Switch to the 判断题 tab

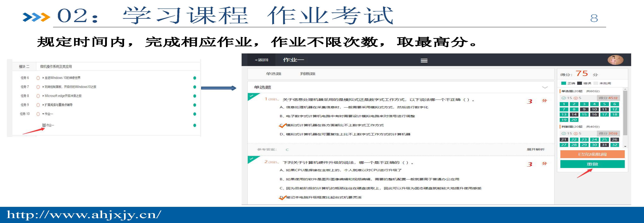click(308, 74)
